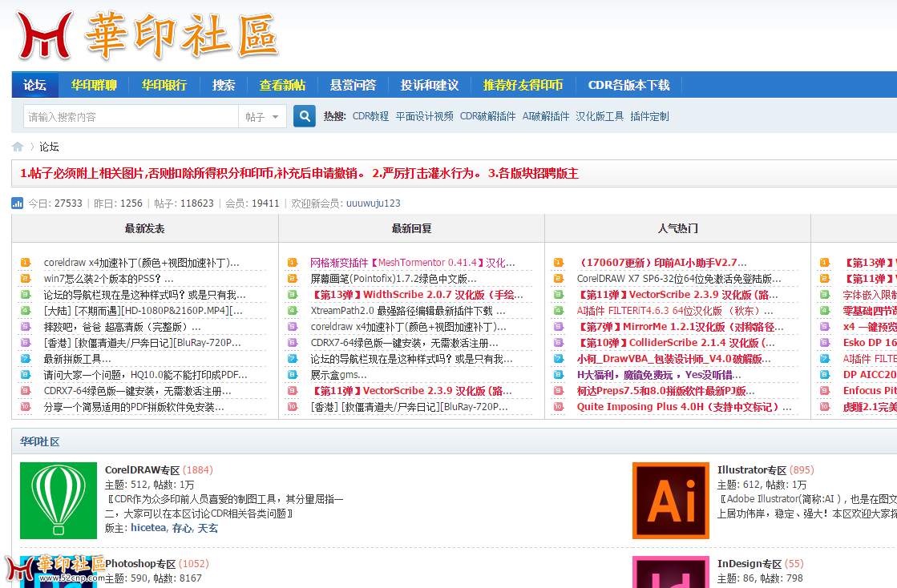Open post 【第13弹】WidthScribe 2.0.7 汉化版
Screen dimensions: 897x588
[x=417, y=295]
